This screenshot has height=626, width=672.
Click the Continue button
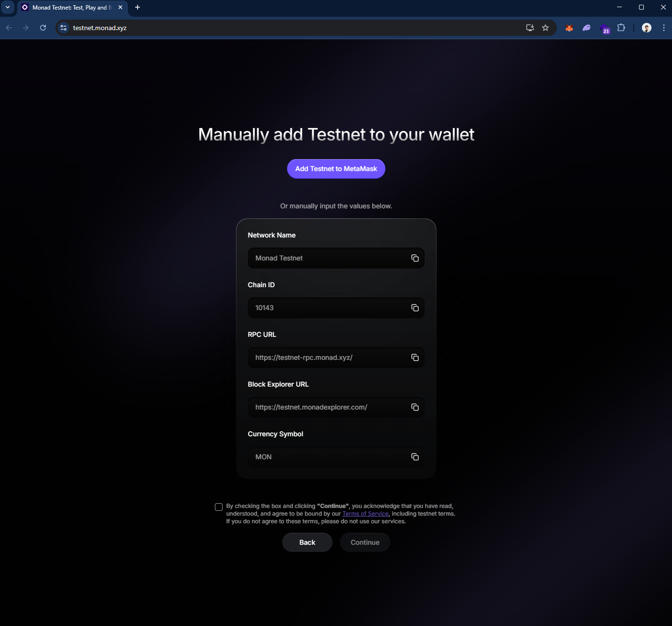pyautogui.click(x=365, y=542)
